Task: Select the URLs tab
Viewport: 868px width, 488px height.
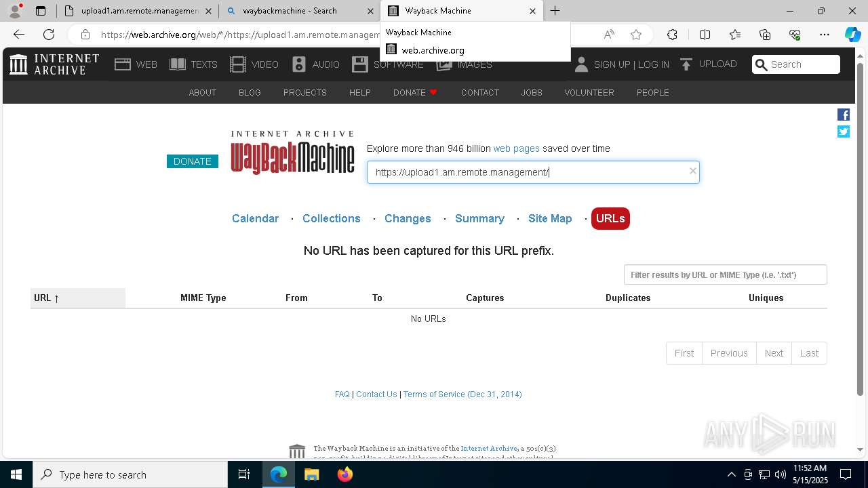Action: (610, 218)
